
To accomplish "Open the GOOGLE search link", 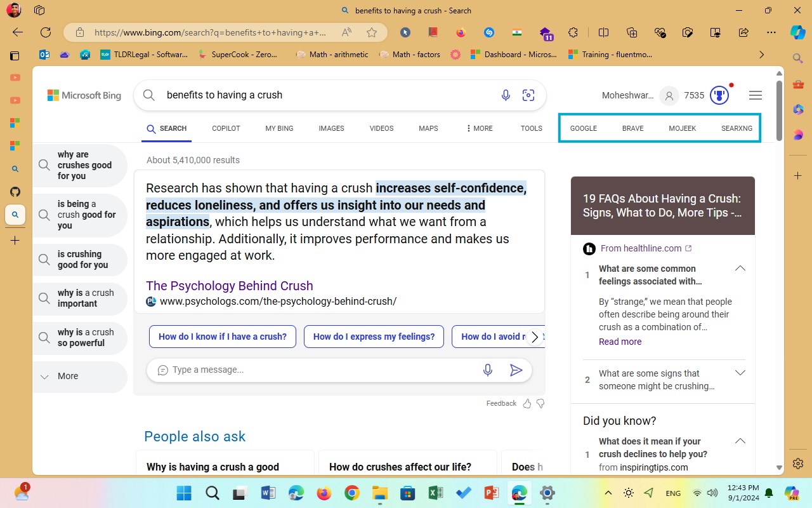I will pyautogui.click(x=584, y=128).
